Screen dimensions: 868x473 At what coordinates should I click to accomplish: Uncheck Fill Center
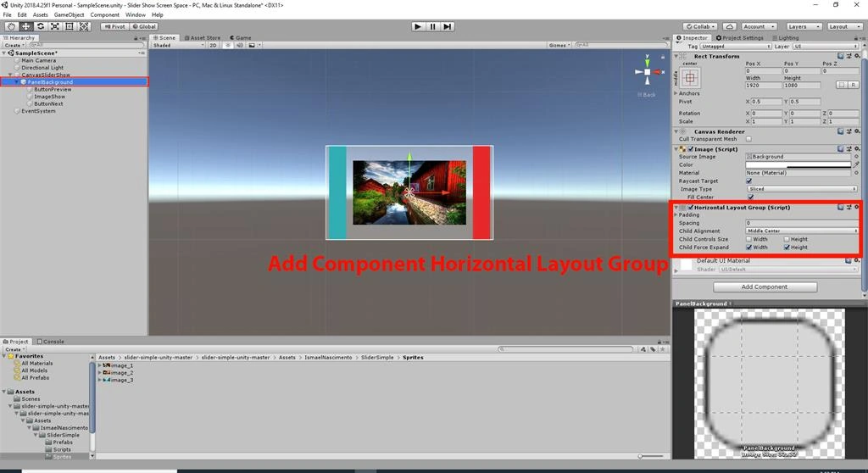pyautogui.click(x=751, y=198)
